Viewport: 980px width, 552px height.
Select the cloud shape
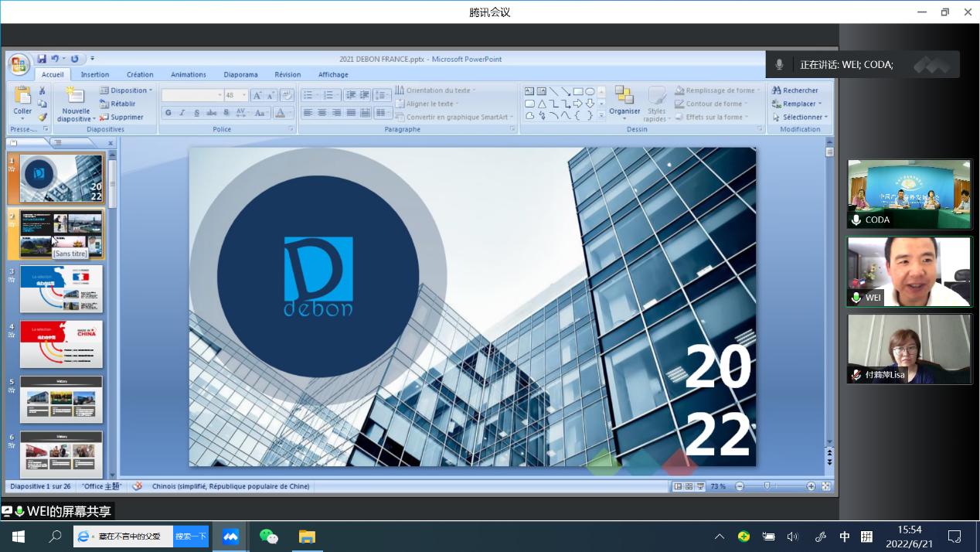click(x=529, y=116)
